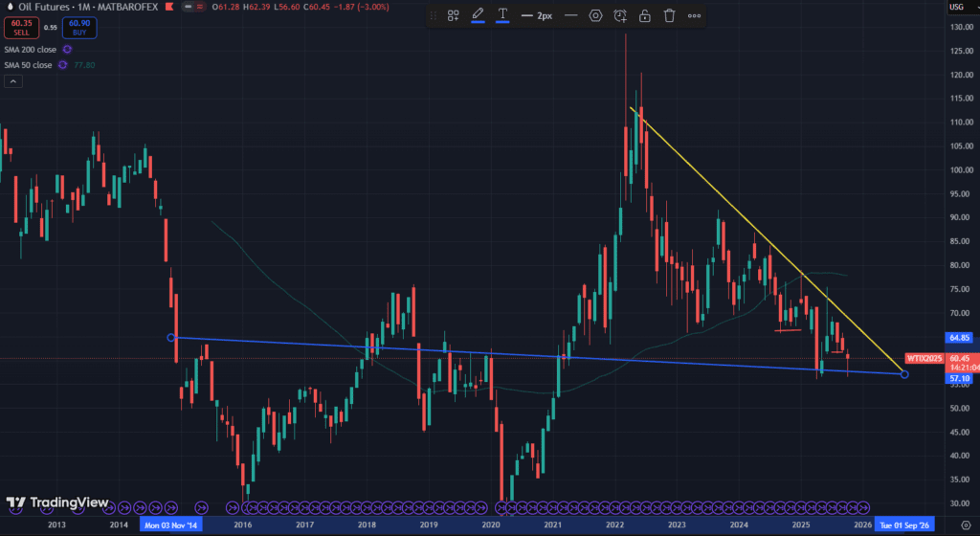Click the trendline endpoint handle near 2026
This screenshot has height=536, width=980.
click(904, 373)
